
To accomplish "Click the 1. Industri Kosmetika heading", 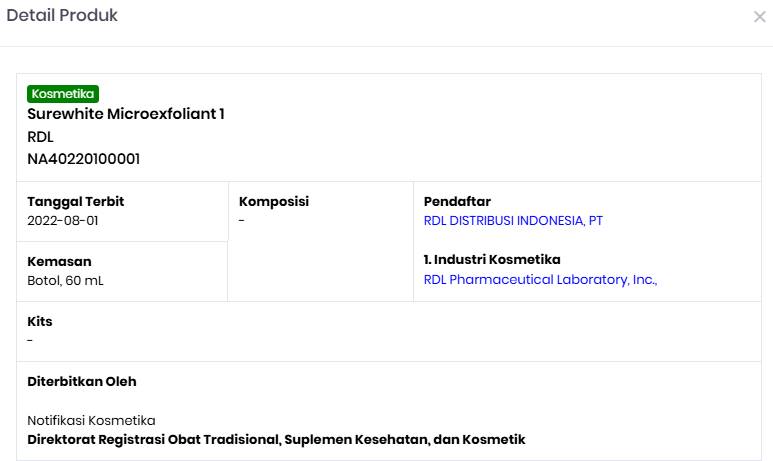I will 492,260.
